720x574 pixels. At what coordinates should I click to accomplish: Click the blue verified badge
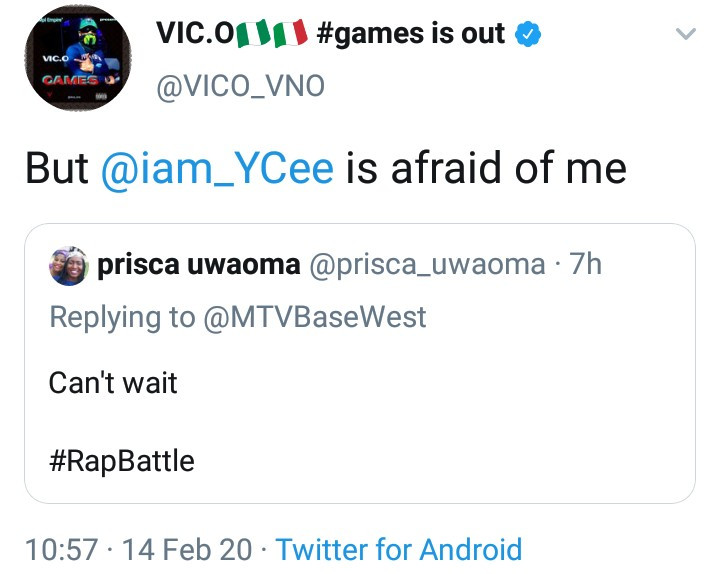(x=528, y=35)
